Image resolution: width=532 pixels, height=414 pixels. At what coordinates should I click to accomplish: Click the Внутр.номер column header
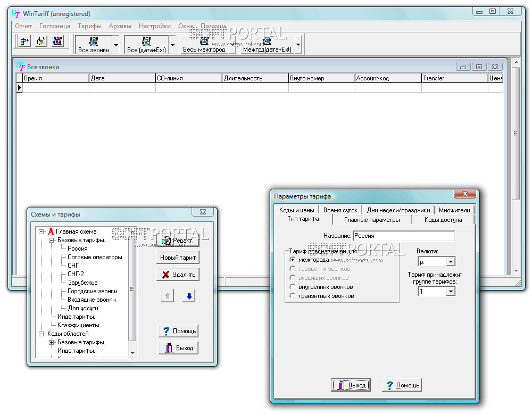(322, 78)
